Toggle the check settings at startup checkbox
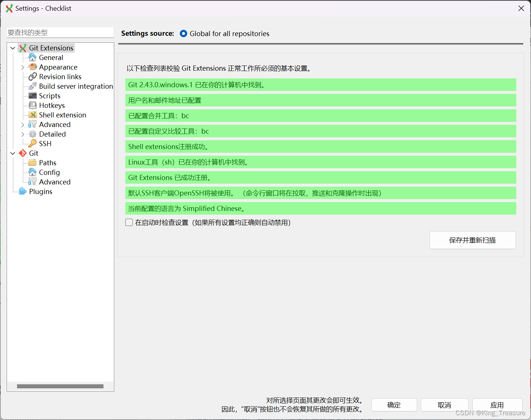531x420 pixels. (129, 222)
